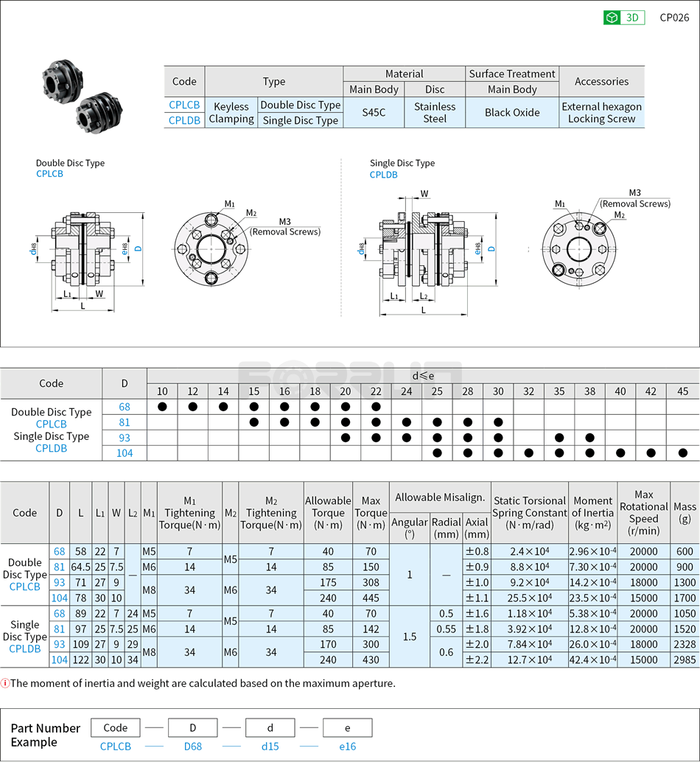700x762 pixels.
Task: Click the S45C main body material cell
Action: (x=374, y=113)
